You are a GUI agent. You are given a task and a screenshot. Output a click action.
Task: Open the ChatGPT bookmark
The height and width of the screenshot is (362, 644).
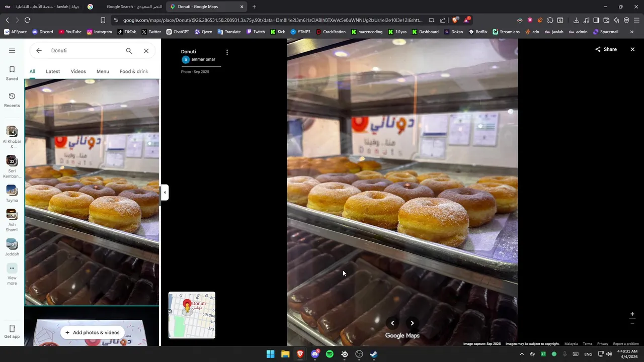(178, 32)
